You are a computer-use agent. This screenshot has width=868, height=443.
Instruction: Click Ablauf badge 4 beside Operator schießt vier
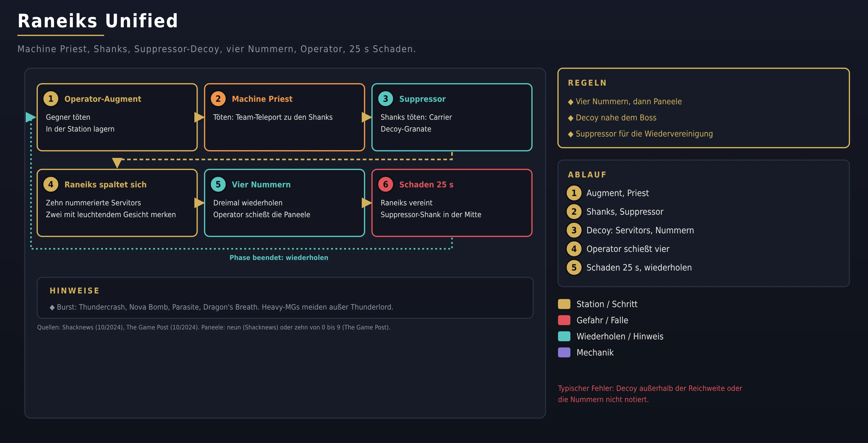(574, 249)
